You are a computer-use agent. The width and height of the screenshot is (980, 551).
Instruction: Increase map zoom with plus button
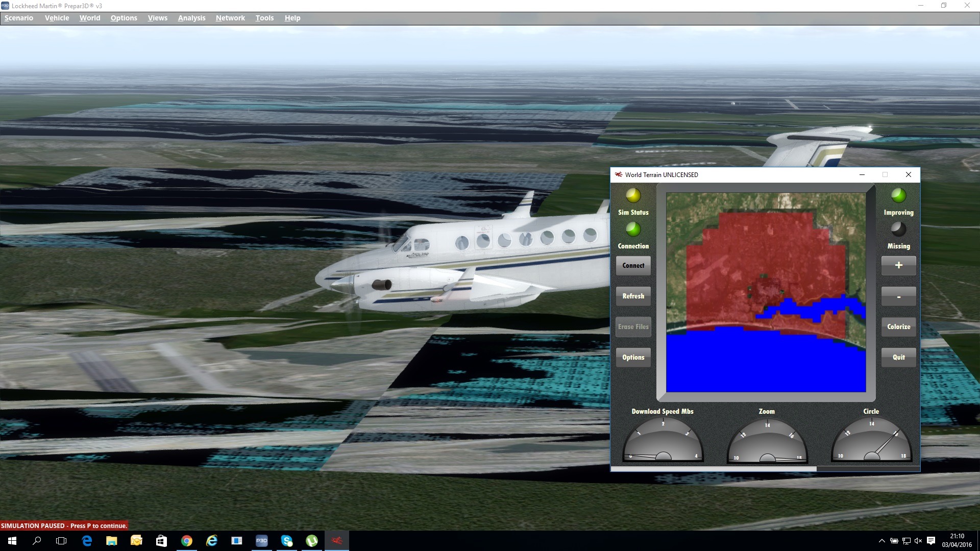899,265
